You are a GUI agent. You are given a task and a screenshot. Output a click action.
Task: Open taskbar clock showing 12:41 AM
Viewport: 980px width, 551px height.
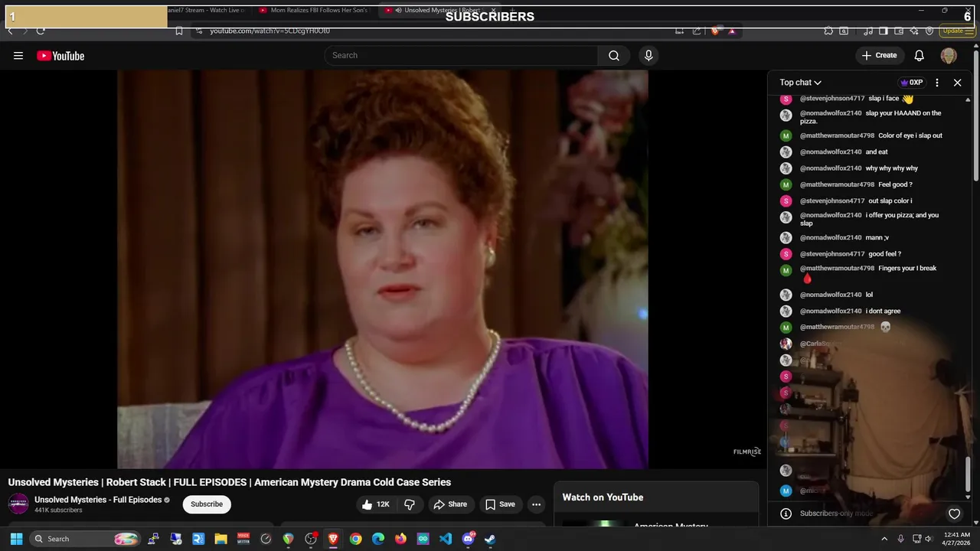[957, 539]
